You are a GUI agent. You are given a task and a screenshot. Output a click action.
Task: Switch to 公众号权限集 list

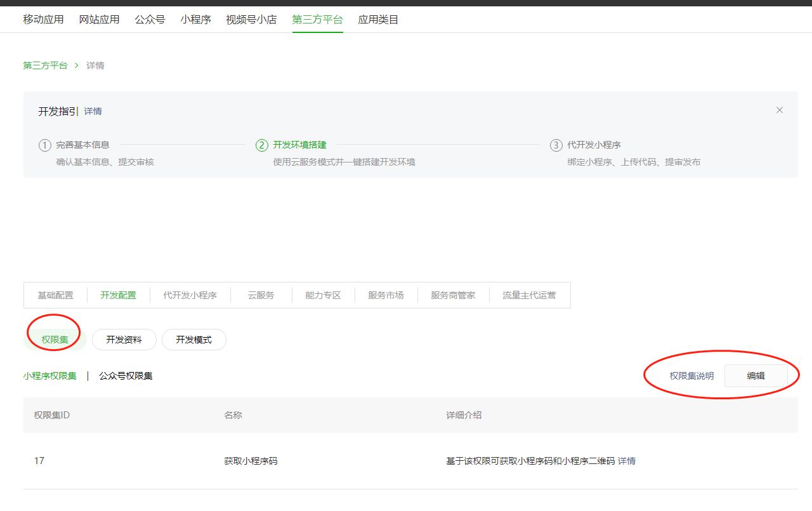point(126,376)
